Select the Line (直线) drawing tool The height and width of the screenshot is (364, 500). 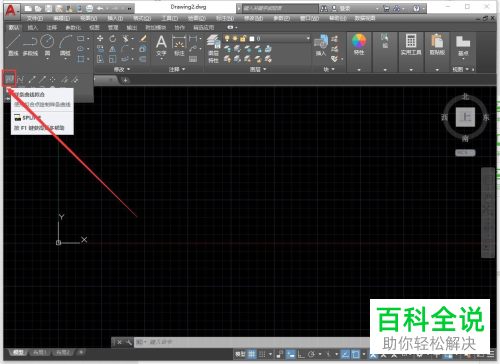pyautogui.click(x=13, y=45)
